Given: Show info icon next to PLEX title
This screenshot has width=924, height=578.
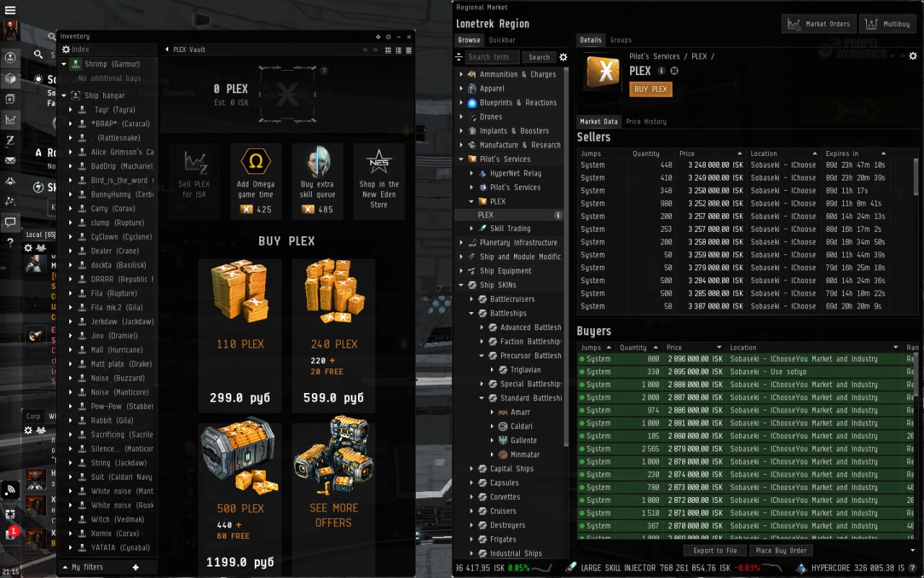Looking at the screenshot, I should pos(661,71).
